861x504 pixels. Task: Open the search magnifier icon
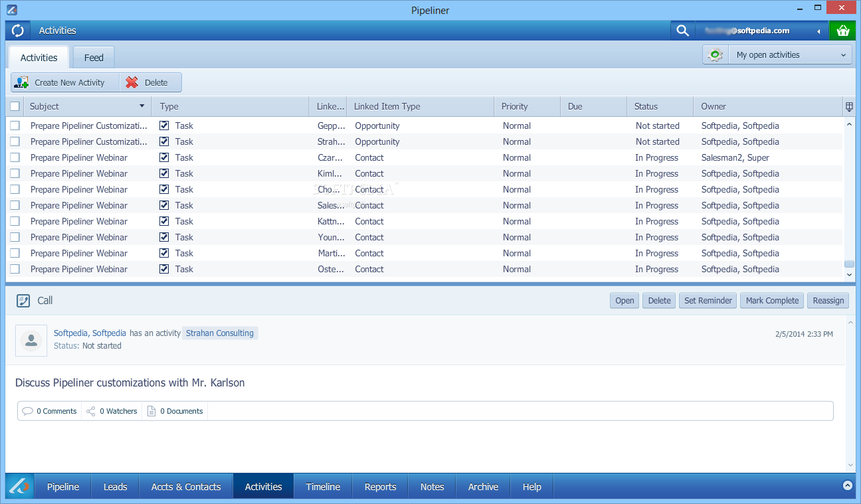click(682, 31)
